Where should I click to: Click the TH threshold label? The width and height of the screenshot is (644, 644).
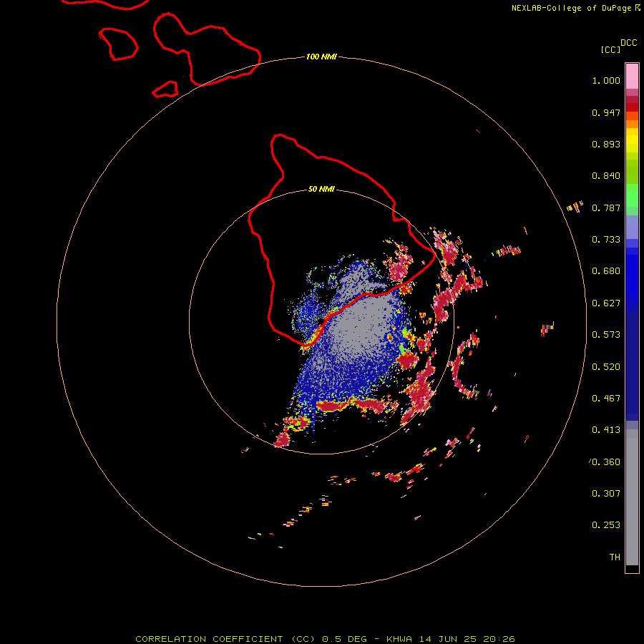click(615, 557)
